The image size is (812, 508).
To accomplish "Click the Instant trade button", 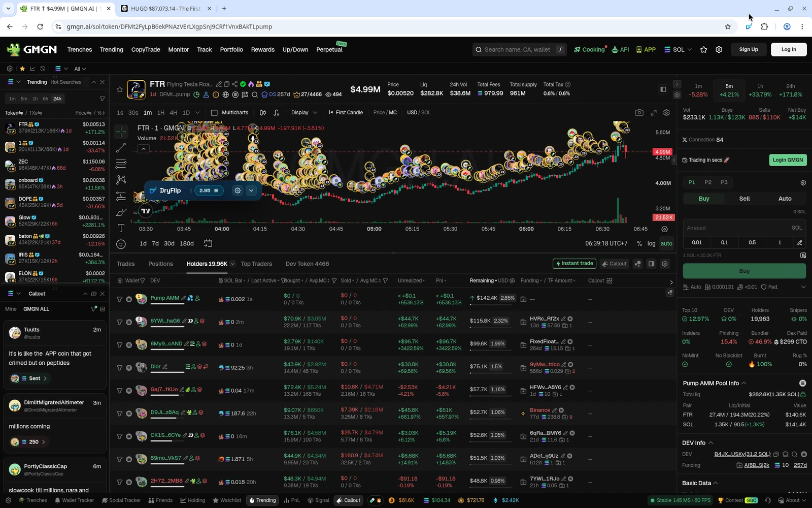I will 574,264.
